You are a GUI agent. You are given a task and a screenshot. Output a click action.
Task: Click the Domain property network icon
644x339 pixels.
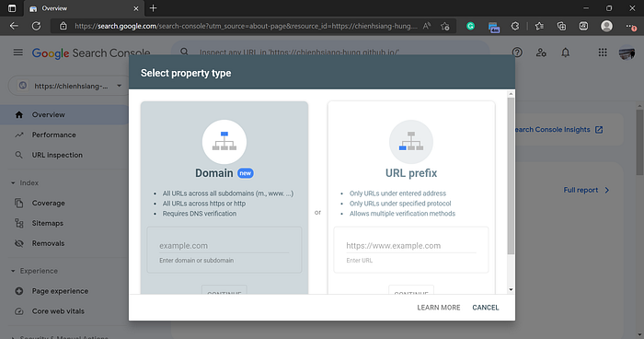click(x=224, y=142)
